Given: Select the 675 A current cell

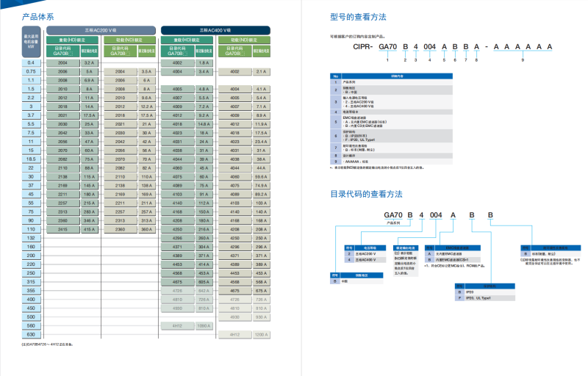Looking at the screenshot, I should [262, 291].
